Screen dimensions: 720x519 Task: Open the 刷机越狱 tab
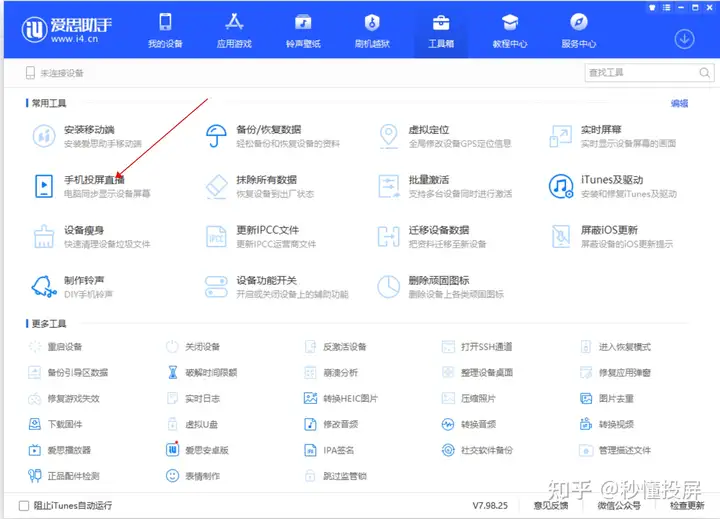[372, 31]
